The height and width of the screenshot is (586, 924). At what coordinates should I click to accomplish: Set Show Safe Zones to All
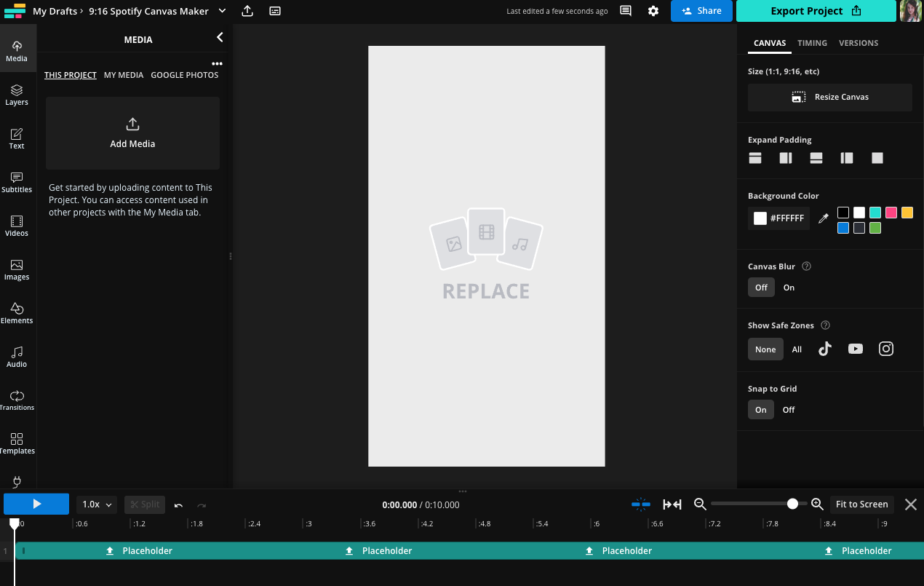tap(796, 349)
